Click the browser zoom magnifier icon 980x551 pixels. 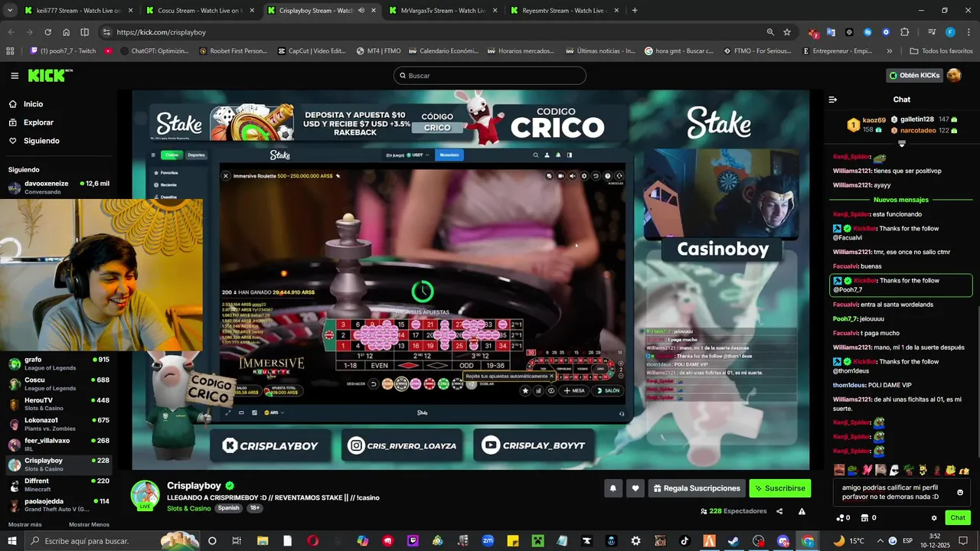pyautogui.click(x=770, y=32)
